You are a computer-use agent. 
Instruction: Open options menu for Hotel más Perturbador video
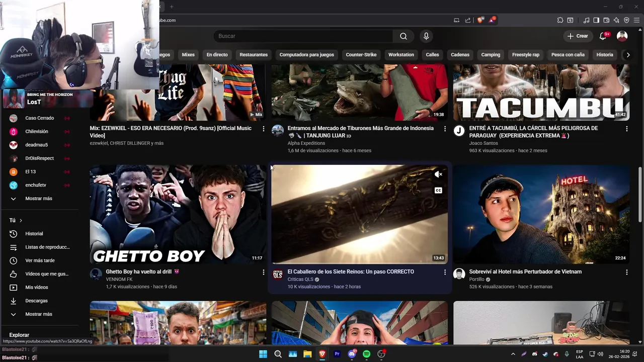(626, 272)
